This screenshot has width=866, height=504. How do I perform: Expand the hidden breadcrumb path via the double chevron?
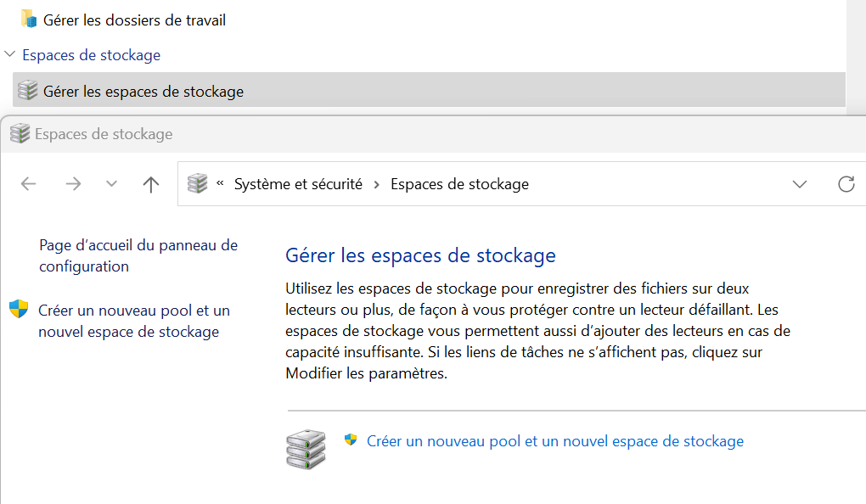[x=221, y=183]
